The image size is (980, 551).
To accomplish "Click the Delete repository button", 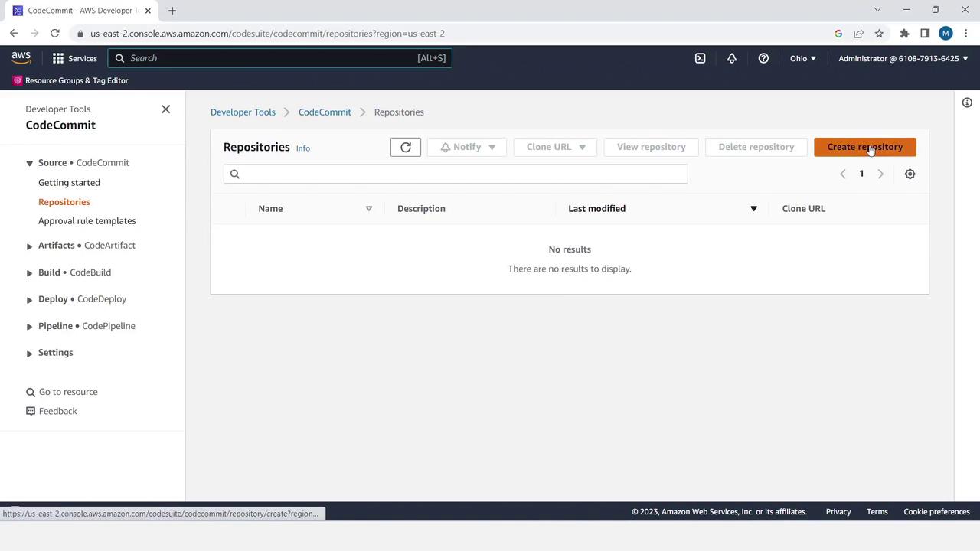I will point(756,147).
